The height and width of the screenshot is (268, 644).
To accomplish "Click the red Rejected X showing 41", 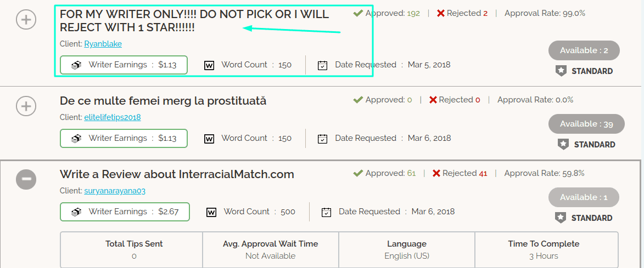I will (436, 173).
